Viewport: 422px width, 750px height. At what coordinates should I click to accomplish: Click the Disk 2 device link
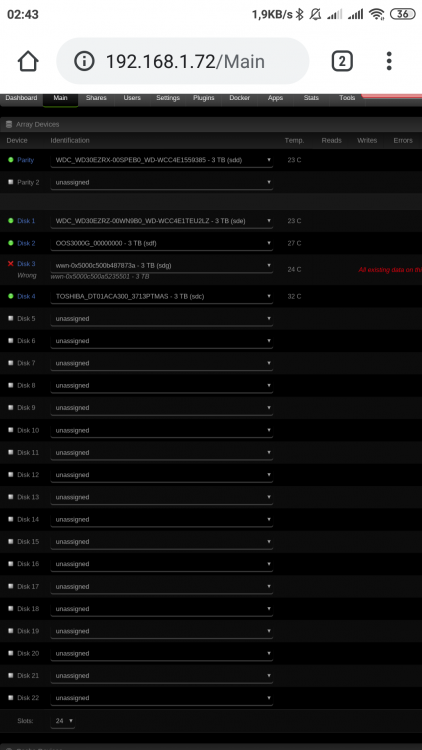[x=26, y=243]
